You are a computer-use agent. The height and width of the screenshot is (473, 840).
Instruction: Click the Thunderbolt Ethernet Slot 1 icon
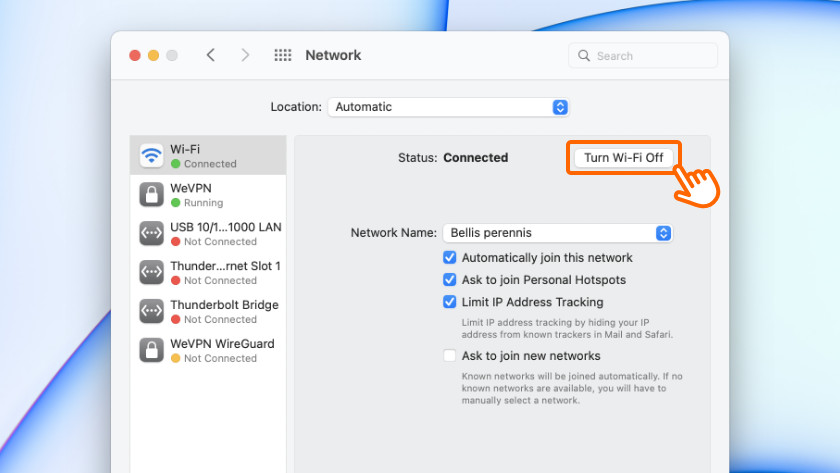pyautogui.click(x=151, y=272)
